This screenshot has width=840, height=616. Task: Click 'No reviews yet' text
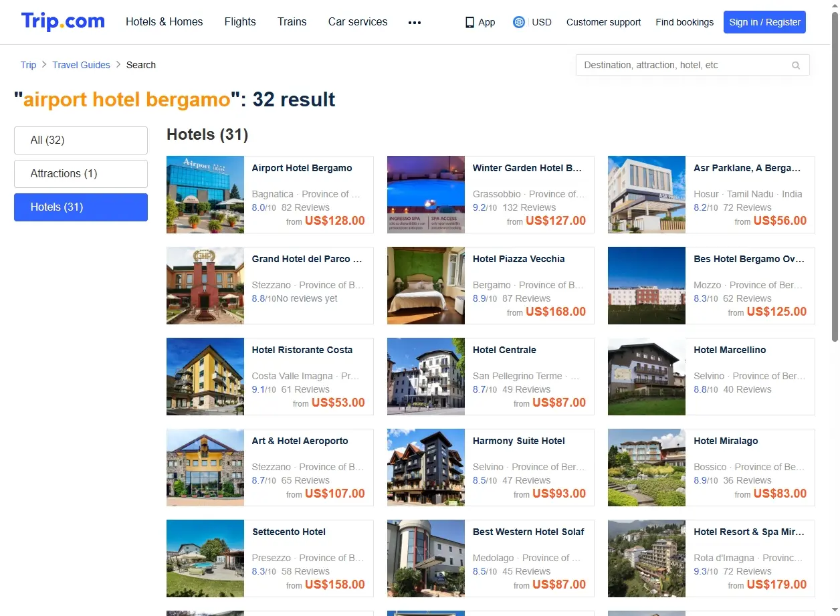click(307, 298)
